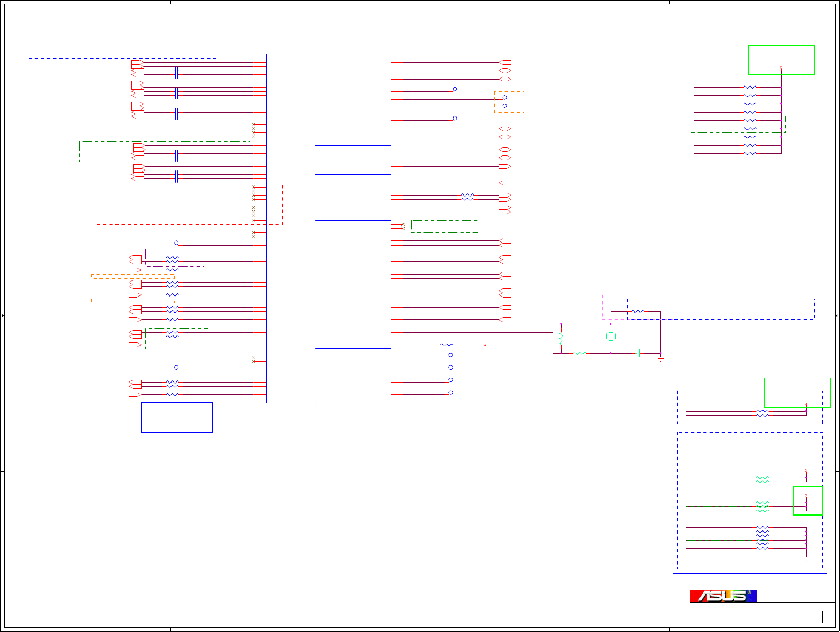
Task: Select the ground symbol inside the blue framed box
Action: [806, 558]
